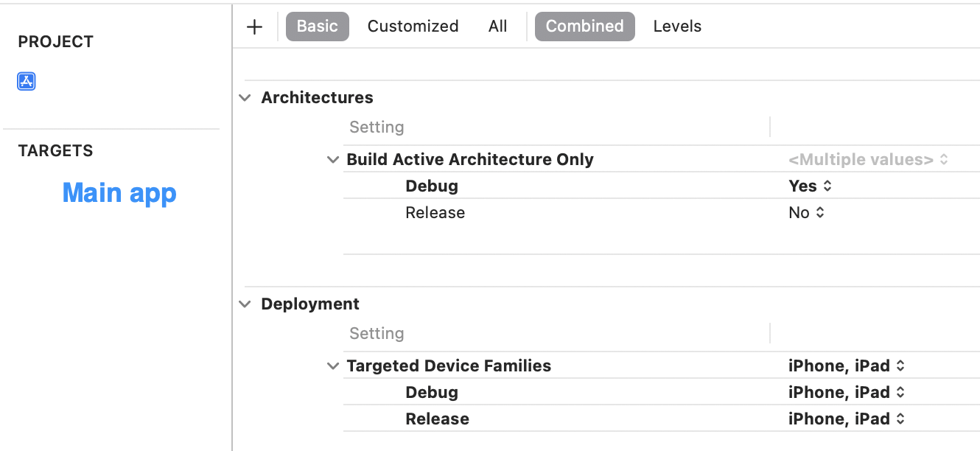Change Release targeted device family value
This screenshot has width=980, height=451.
tap(846, 419)
